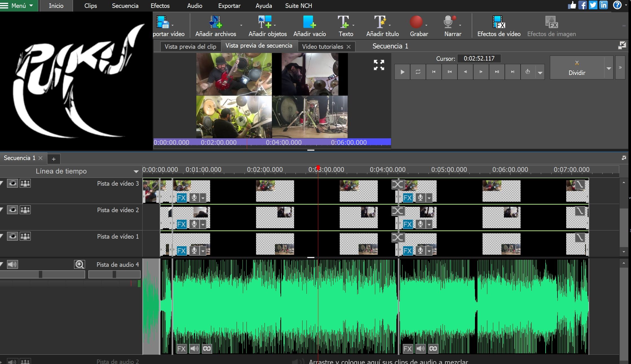This screenshot has width=631, height=364.
Task: Expand the Grabar dropdown arrow
Action: point(426,25)
